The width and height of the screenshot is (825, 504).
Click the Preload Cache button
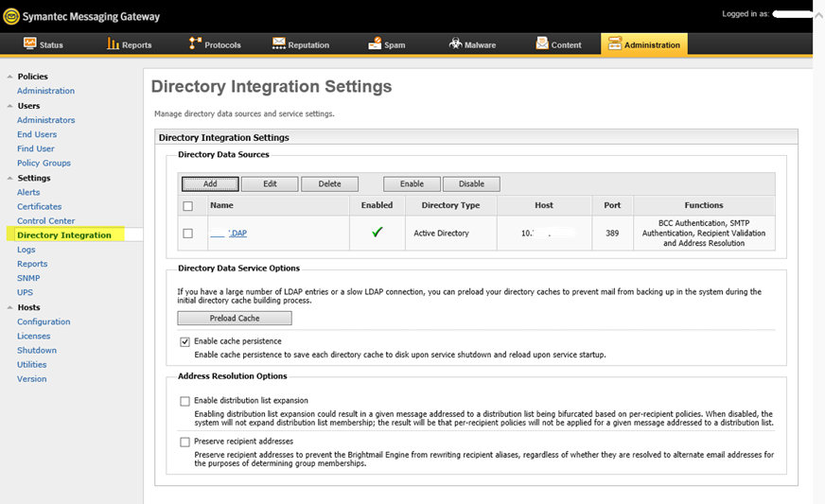[x=235, y=319]
